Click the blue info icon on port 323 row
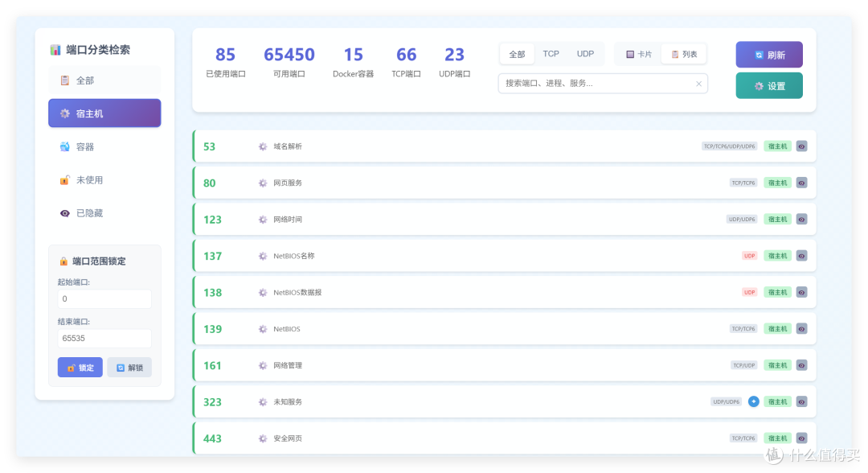Viewport: 868px width, 473px height. coord(753,401)
